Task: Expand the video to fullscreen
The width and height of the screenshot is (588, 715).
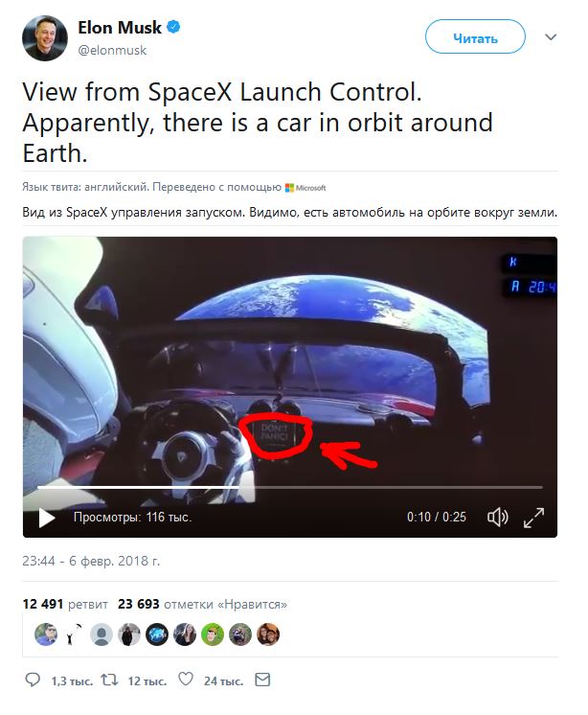Action: pyautogui.click(x=533, y=518)
